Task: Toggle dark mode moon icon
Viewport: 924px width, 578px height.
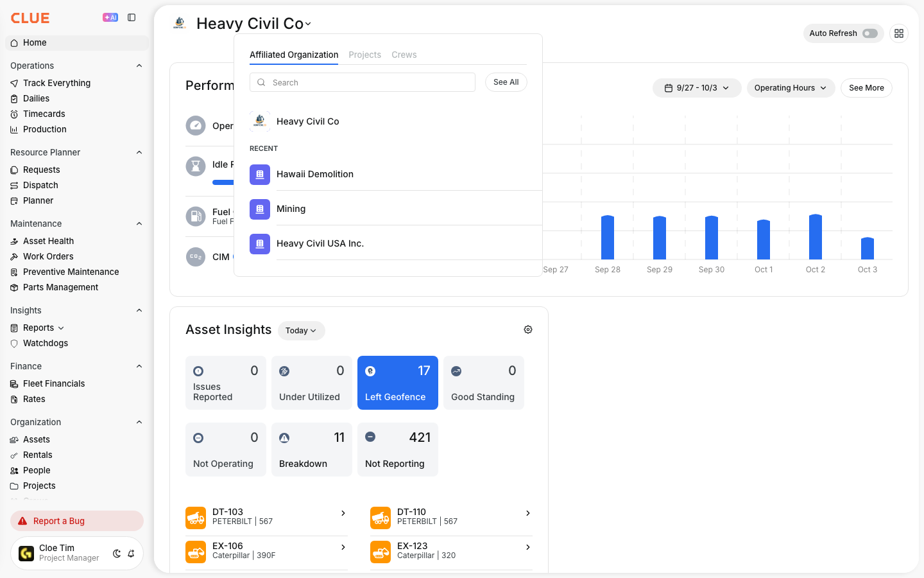Action: point(117,553)
